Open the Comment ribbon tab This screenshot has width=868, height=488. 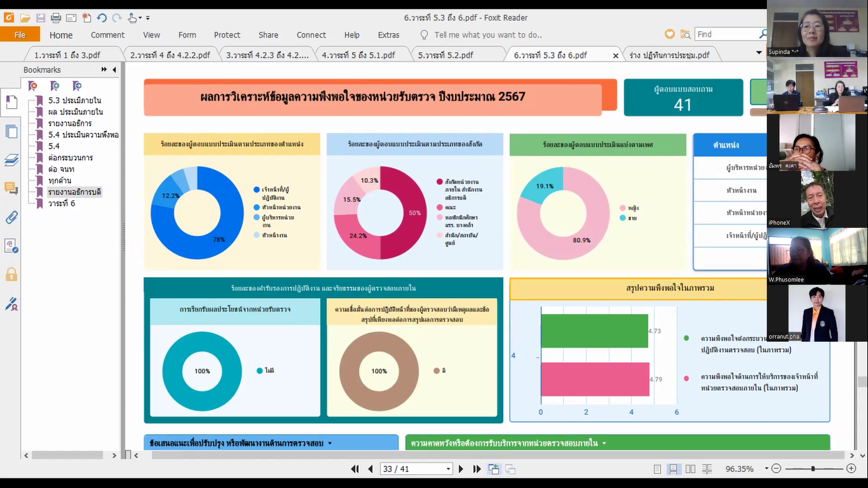coord(107,35)
